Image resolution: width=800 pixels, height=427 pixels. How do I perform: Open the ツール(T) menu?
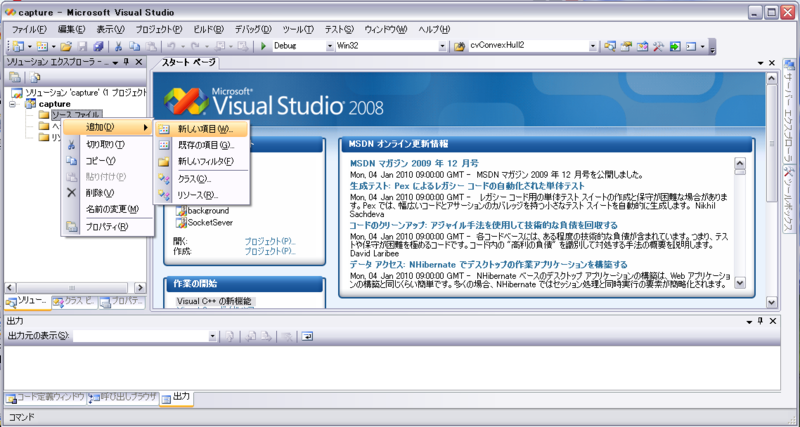(x=298, y=29)
